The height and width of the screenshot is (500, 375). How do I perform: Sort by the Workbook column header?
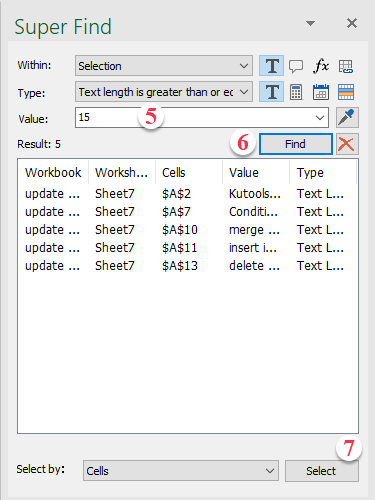click(x=53, y=172)
